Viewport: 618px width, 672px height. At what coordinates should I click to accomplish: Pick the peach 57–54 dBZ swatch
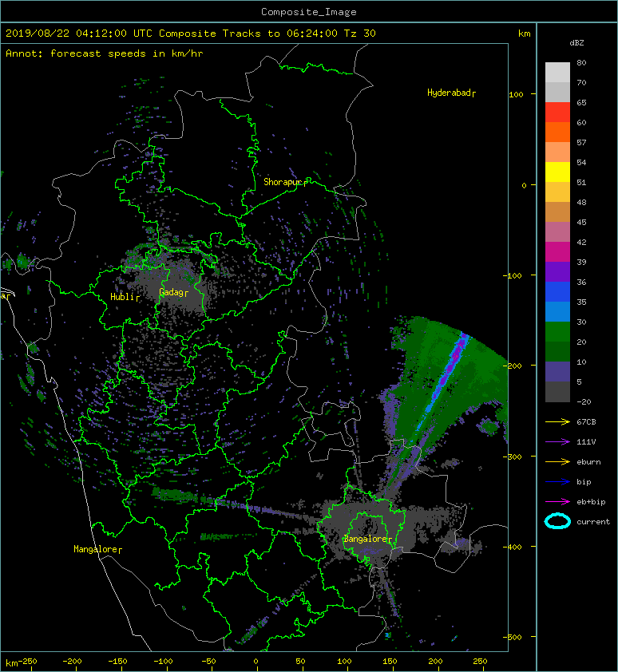click(x=557, y=152)
